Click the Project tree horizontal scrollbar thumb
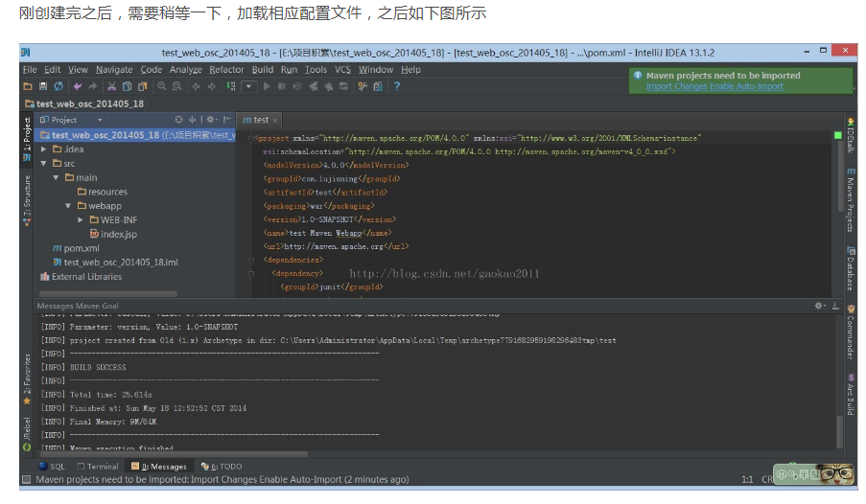 [107, 293]
